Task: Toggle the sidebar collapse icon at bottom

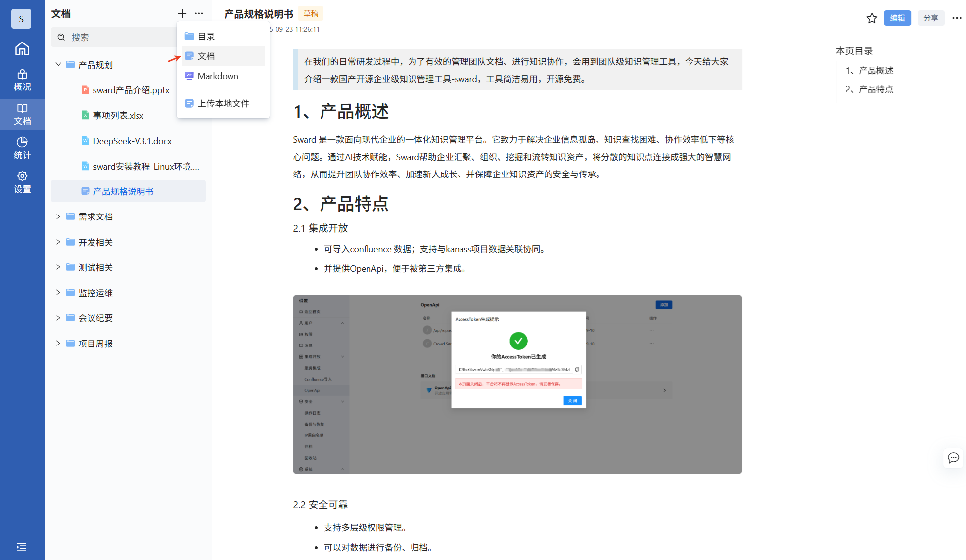Action: pyautogui.click(x=21, y=547)
